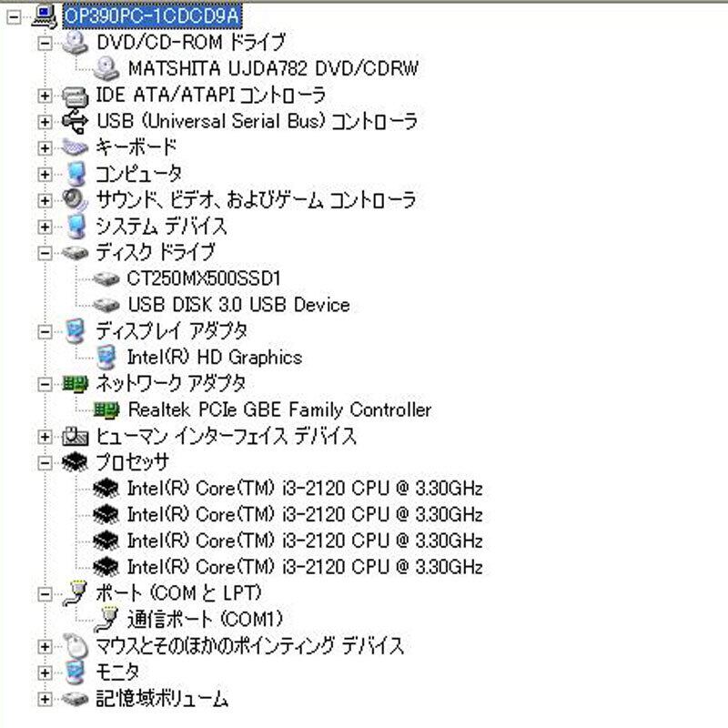Select the 通信ポート (COM1) entry
Image resolution: width=728 pixels, height=728 pixels.
[205, 620]
